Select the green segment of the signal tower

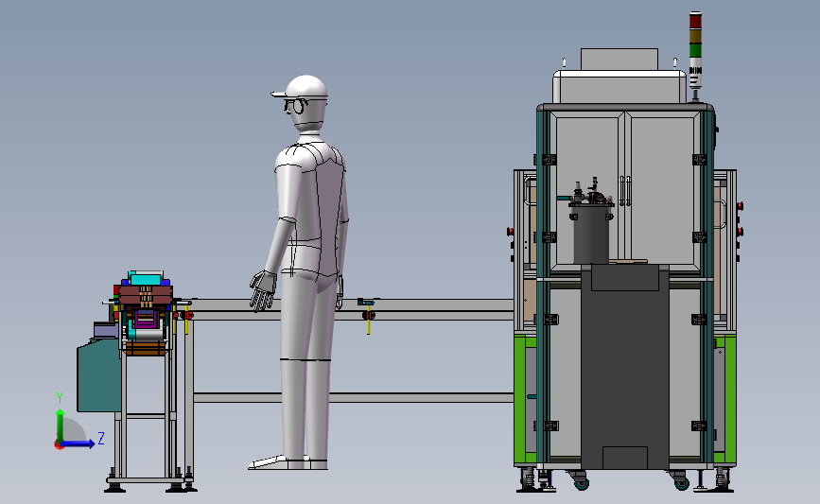tap(695, 51)
